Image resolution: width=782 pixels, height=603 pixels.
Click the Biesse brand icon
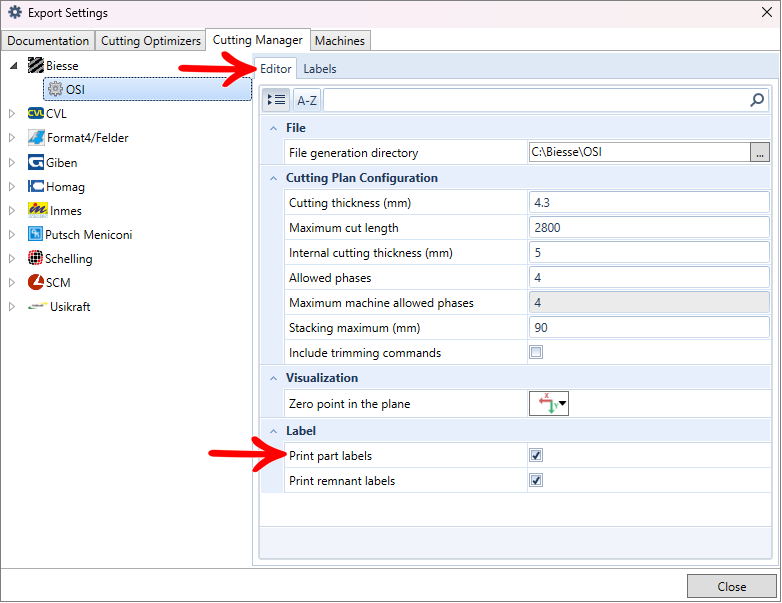36,65
